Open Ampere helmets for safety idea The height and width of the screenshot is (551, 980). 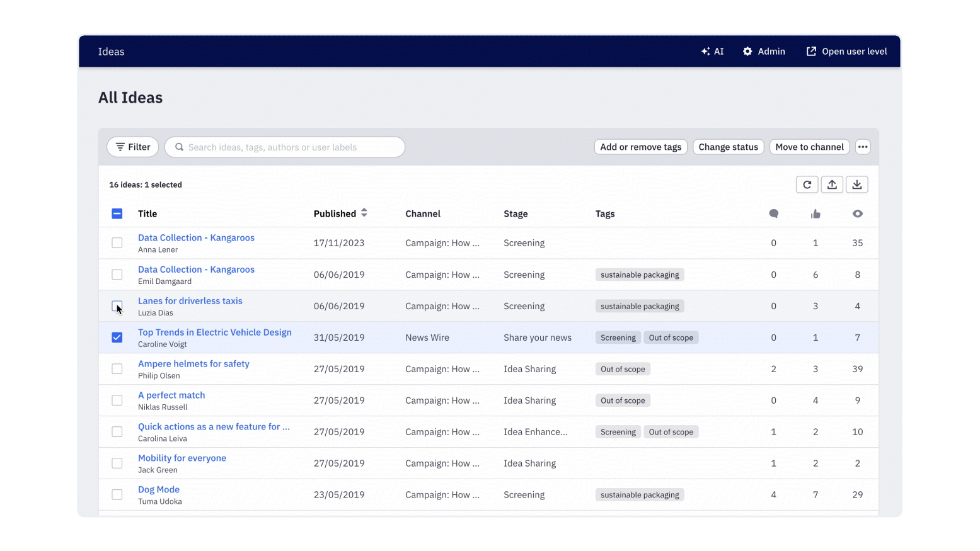click(x=193, y=363)
